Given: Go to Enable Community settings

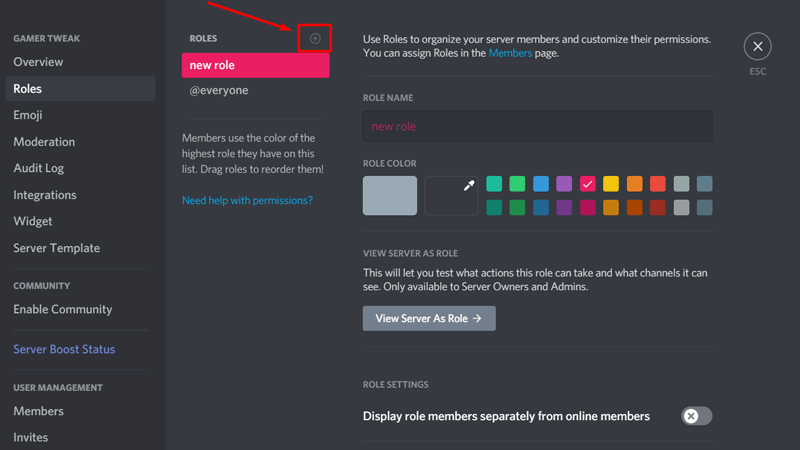Looking at the screenshot, I should pyautogui.click(x=62, y=309).
